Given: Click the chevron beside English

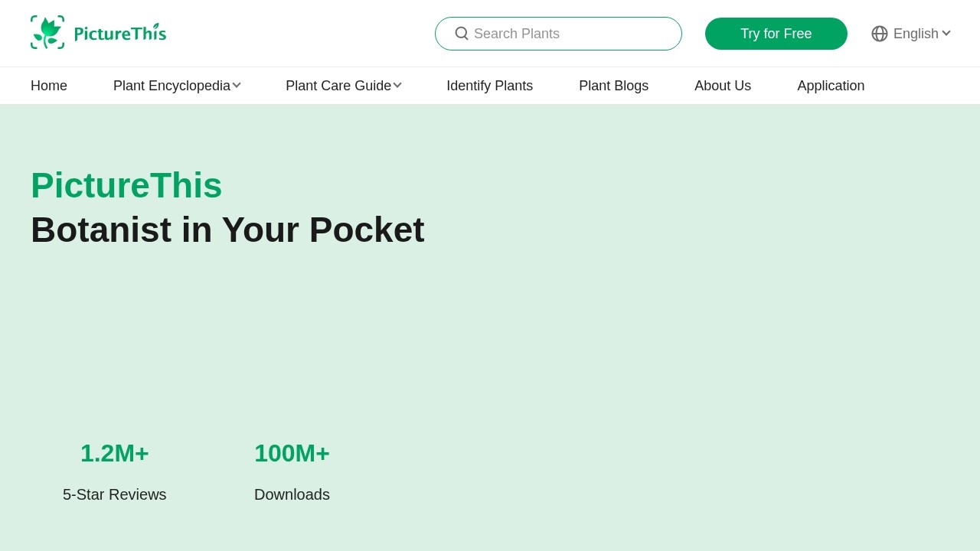Looking at the screenshot, I should click(946, 34).
